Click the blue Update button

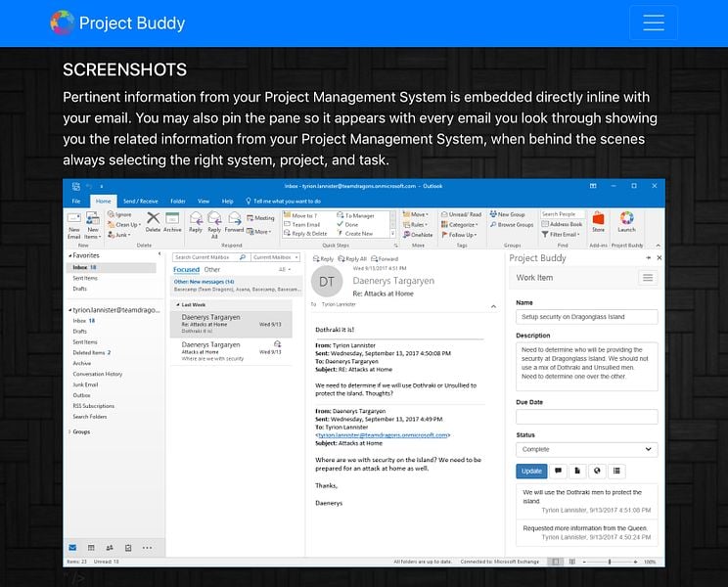[531, 471]
